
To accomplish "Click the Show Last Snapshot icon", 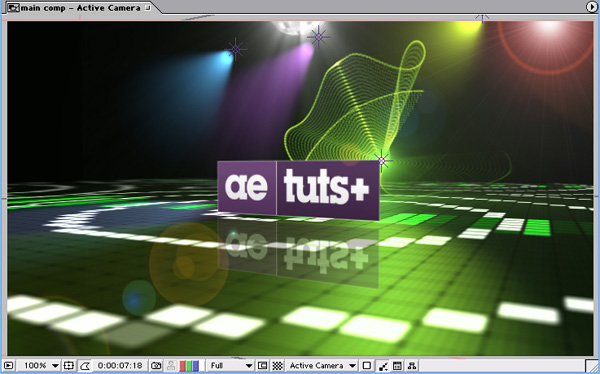I will coord(171,366).
